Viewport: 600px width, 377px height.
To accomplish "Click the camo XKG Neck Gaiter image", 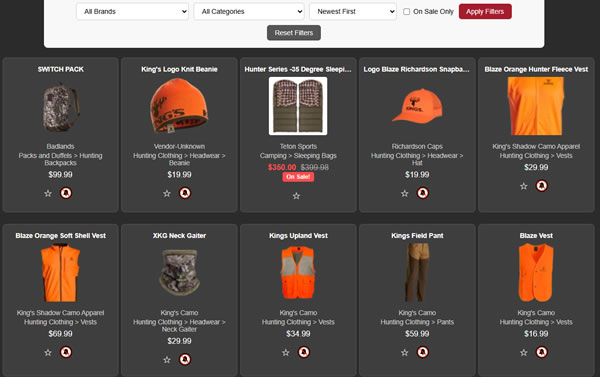I will (x=179, y=273).
